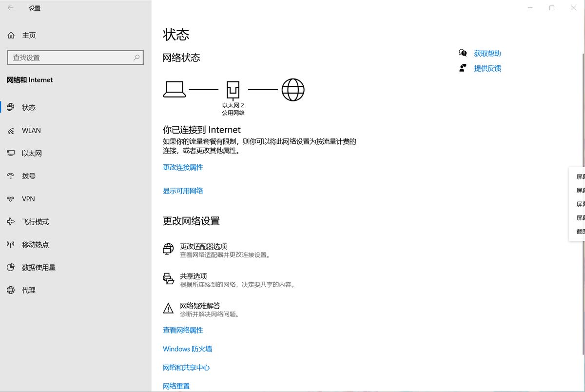The width and height of the screenshot is (585, 392).
Task: Click the 更改适配器选项 globe icon
Action: pos(168,249)
